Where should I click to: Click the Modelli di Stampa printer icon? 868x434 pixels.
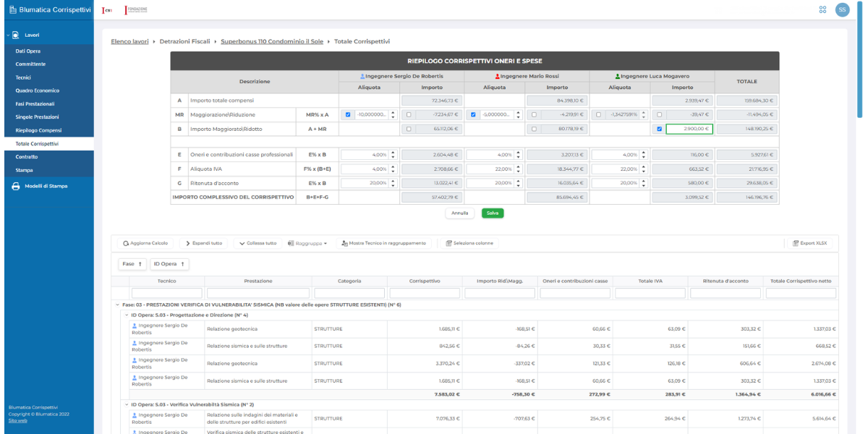coord(16,186)
